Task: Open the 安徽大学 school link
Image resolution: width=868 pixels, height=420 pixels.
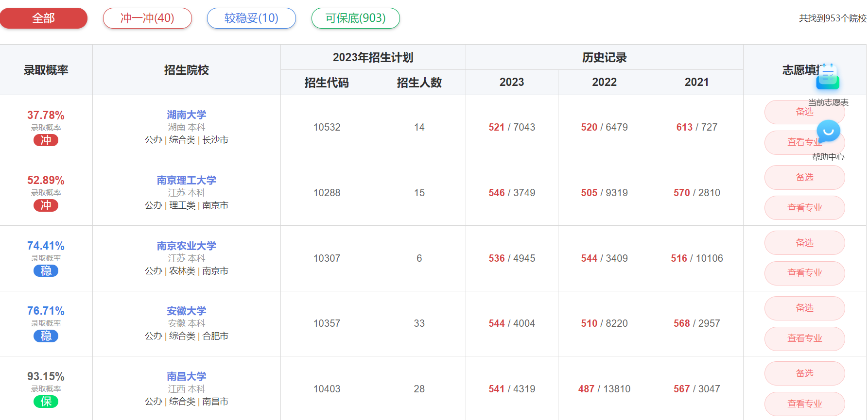Action: (x=187, y=311)
